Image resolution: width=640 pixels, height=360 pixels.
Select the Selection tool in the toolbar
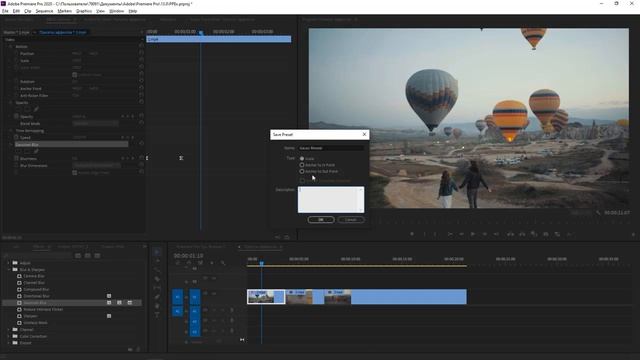[x=157, y=252]
